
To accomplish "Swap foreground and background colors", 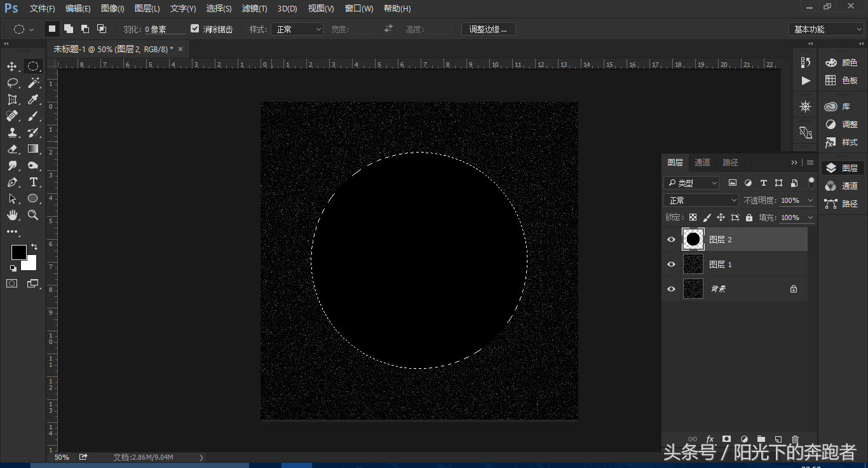I will point(34,247).
